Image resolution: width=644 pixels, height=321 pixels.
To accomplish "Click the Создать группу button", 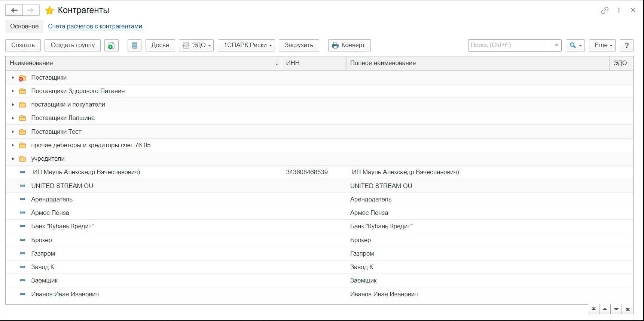I will coord(73,45).
